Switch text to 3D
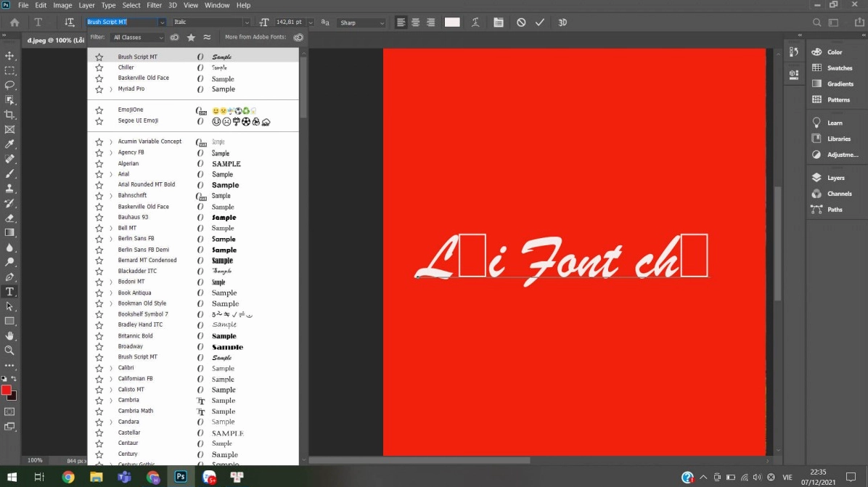 [x=562, y=22]
